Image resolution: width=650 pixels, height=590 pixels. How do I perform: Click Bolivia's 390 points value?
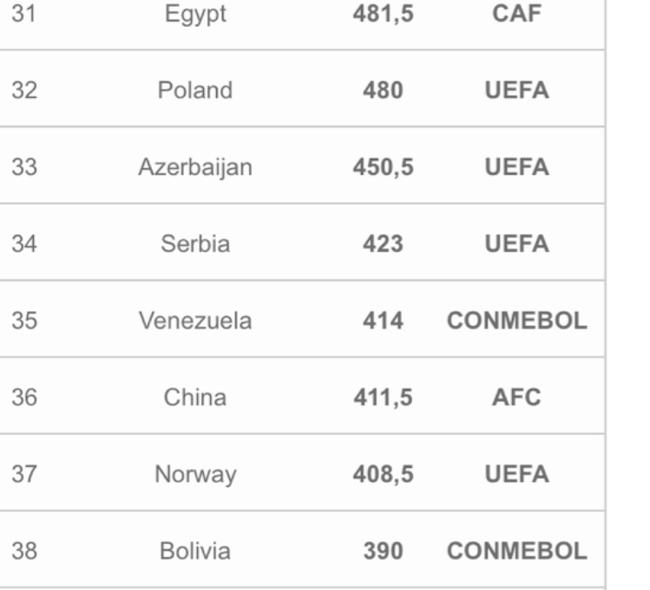pos(383,551)
